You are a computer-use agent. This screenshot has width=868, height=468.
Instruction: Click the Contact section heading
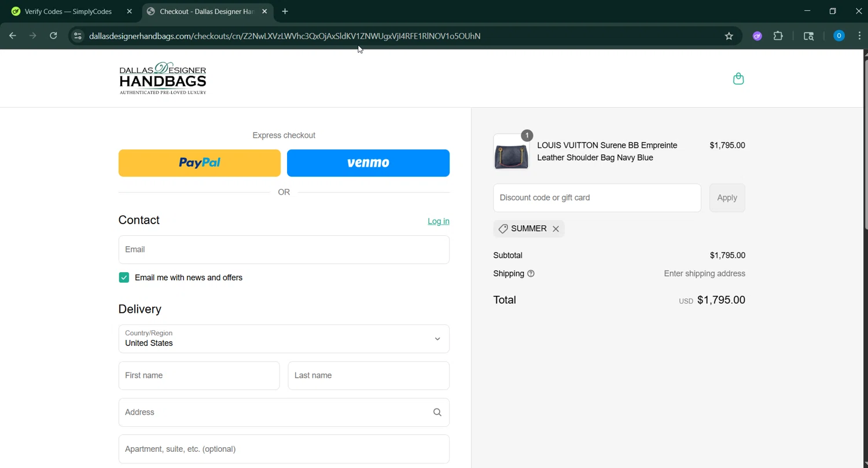(139, 220)
